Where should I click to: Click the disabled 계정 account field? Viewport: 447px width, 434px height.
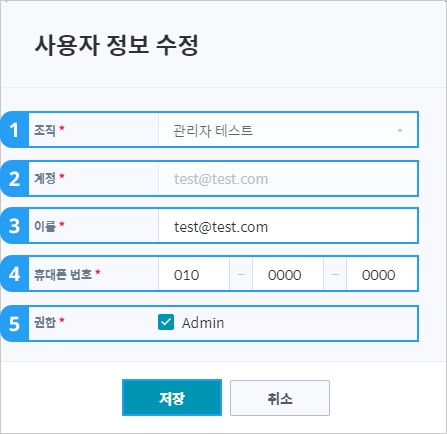(288, 179)
